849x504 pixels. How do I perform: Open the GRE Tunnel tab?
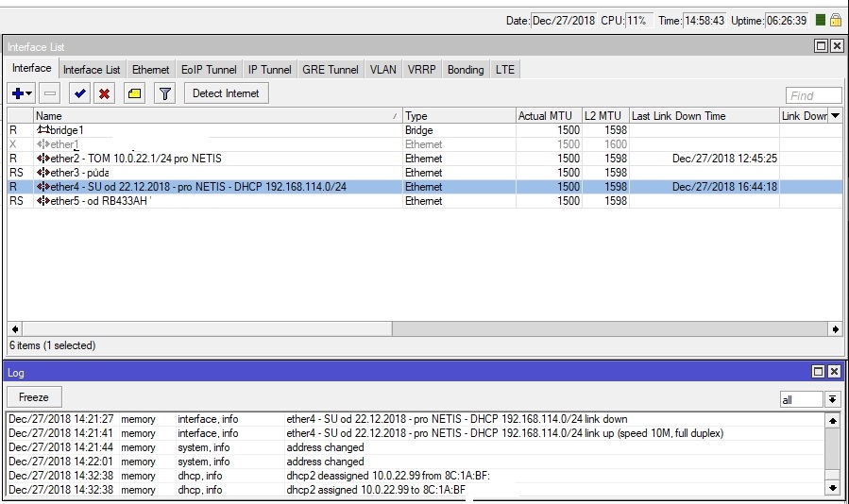tap(331, 69)
